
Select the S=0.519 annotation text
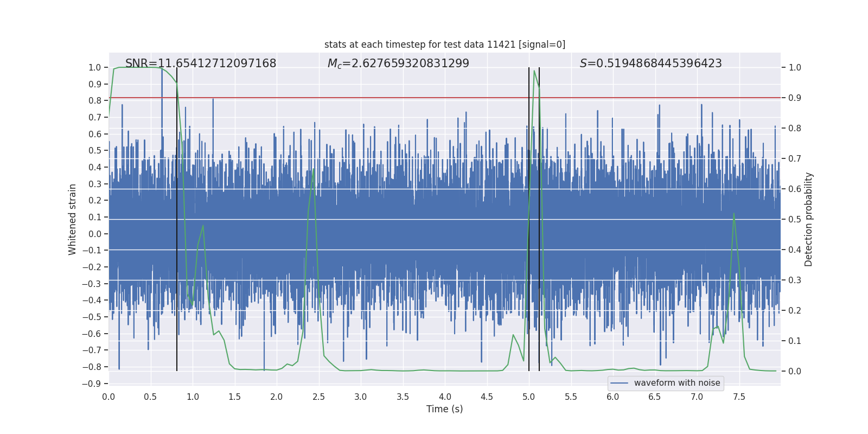coord(650,63)
